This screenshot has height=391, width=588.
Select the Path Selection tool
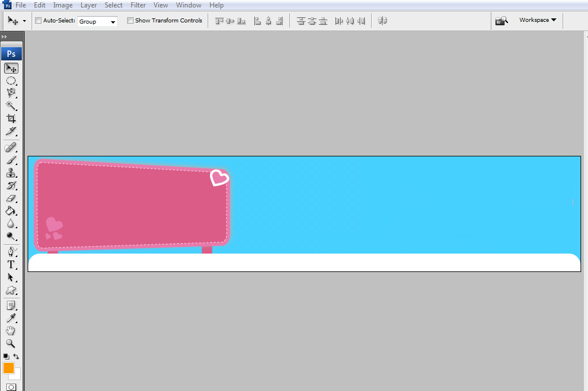[12, 277]
